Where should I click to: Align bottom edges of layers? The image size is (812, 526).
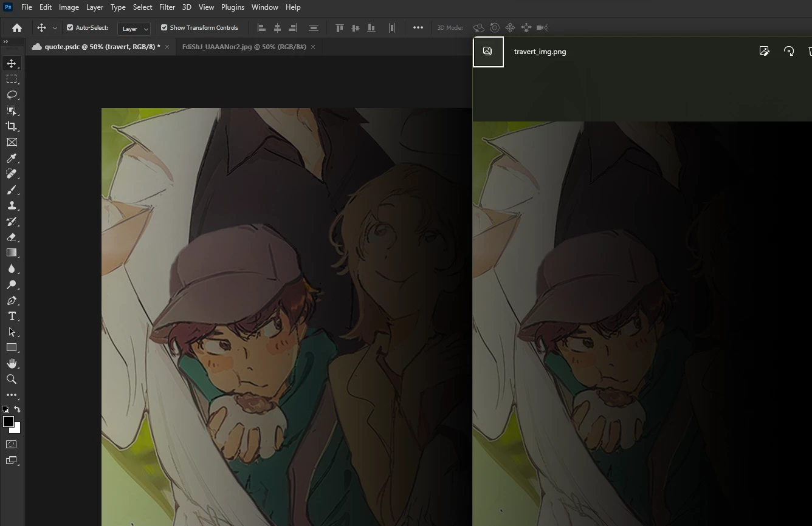click(x=371, y=28)
